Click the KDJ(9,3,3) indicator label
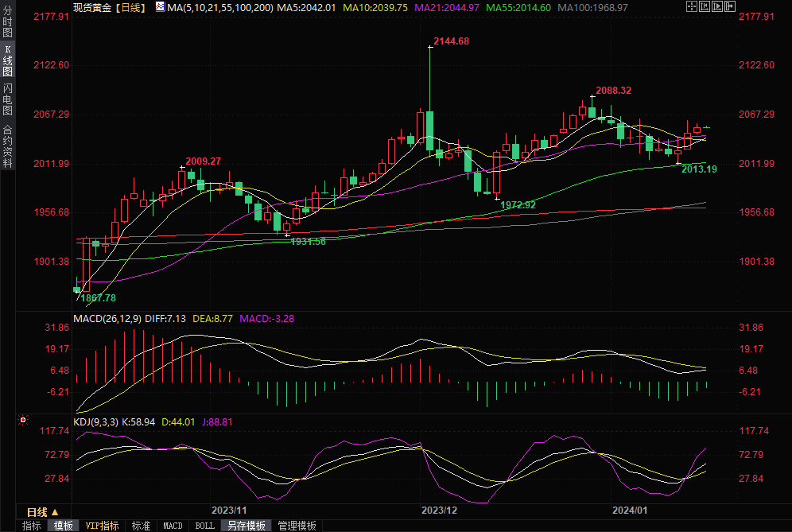This screenshot has width=792, height=532. (x=95, y=422)
